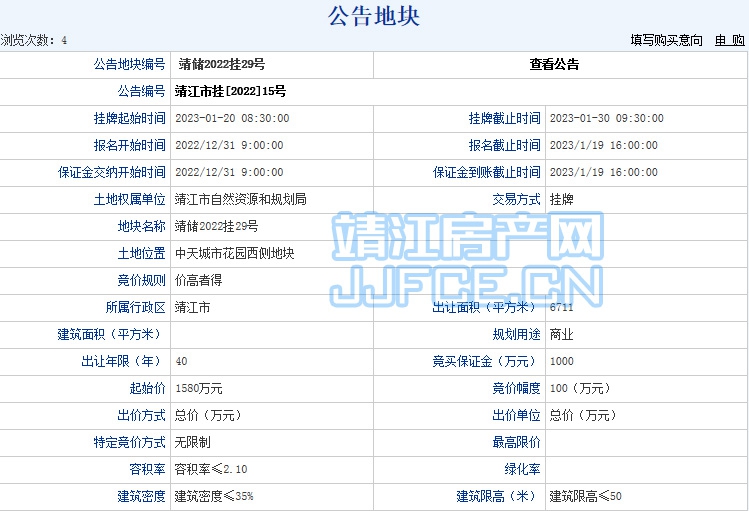Click the 浏览次数: 4 text

(33, 40)
